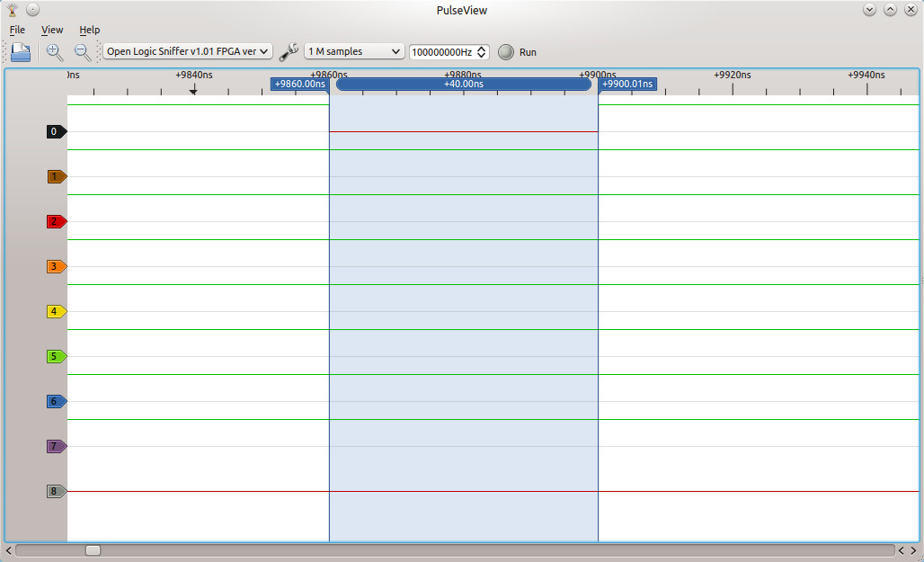Click the +9860.00ns cursor label

tap(300, 84)
